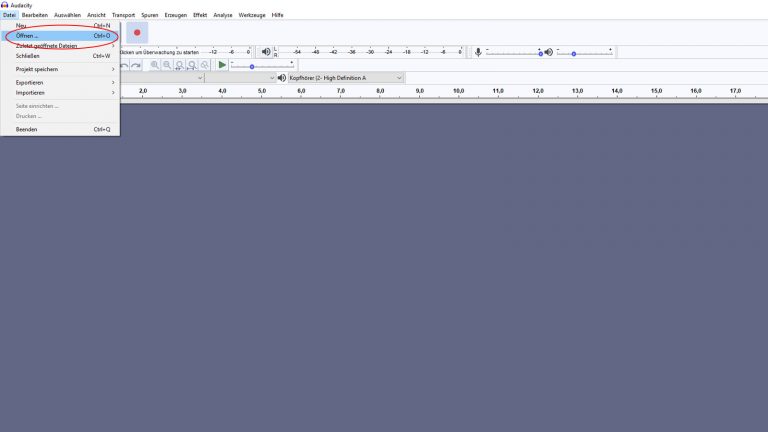Click the green Play-at-speed button
Viewport: 768px width, 432px height.
[222, 65]
